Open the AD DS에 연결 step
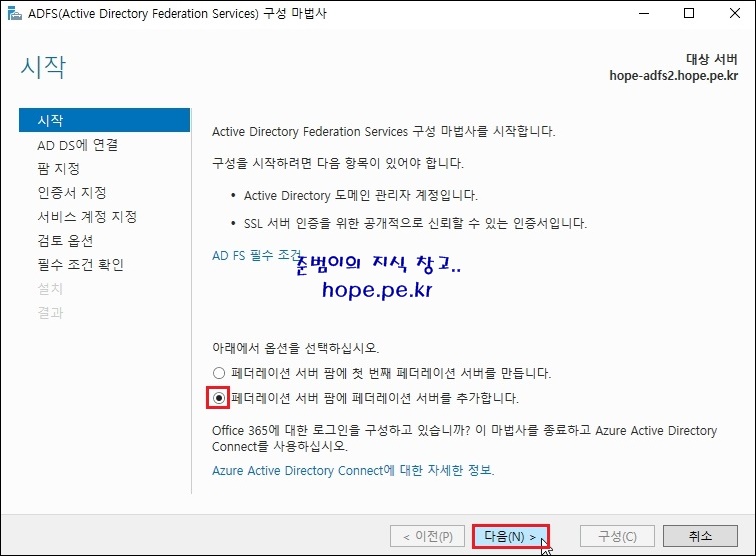Viewport: 756px width, 556px height. coord(78,145)
